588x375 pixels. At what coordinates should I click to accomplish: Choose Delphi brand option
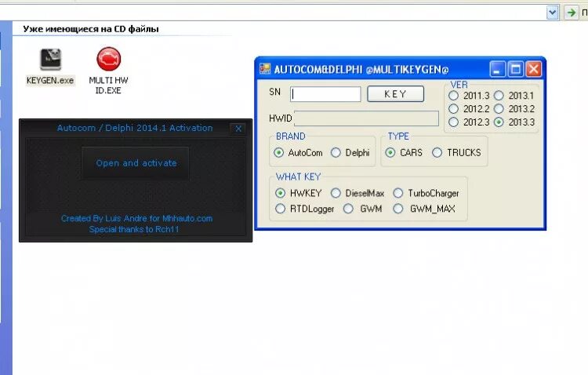click(x=336, y=152)
